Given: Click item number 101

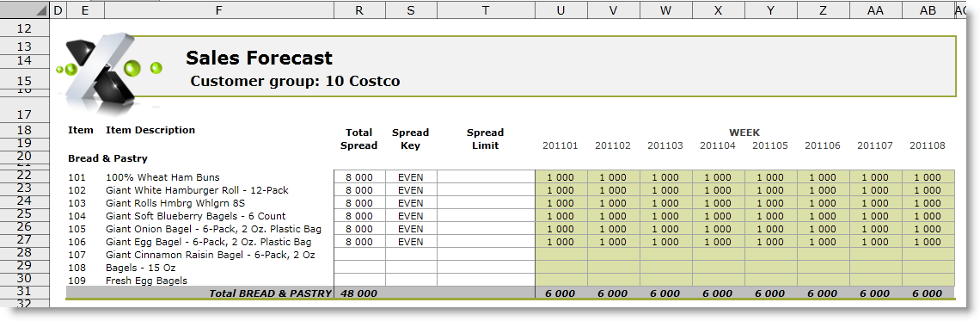Looking at the screenshot, I should pos(76,177).
